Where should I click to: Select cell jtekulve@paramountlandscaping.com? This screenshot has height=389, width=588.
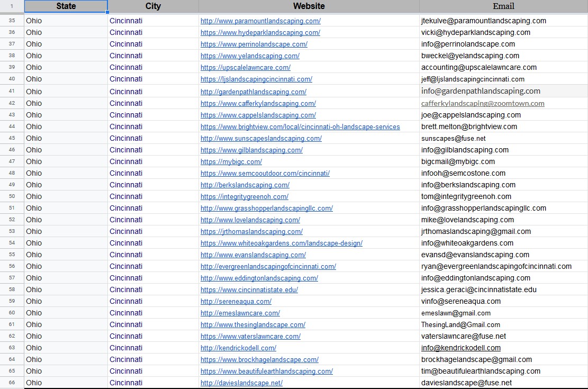point(504,21)
